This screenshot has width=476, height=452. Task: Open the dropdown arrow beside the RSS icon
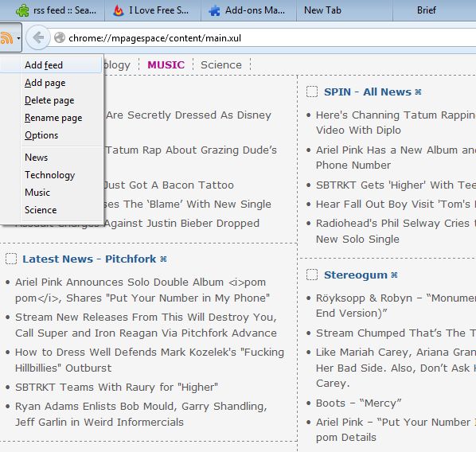[x=18, y=38]
